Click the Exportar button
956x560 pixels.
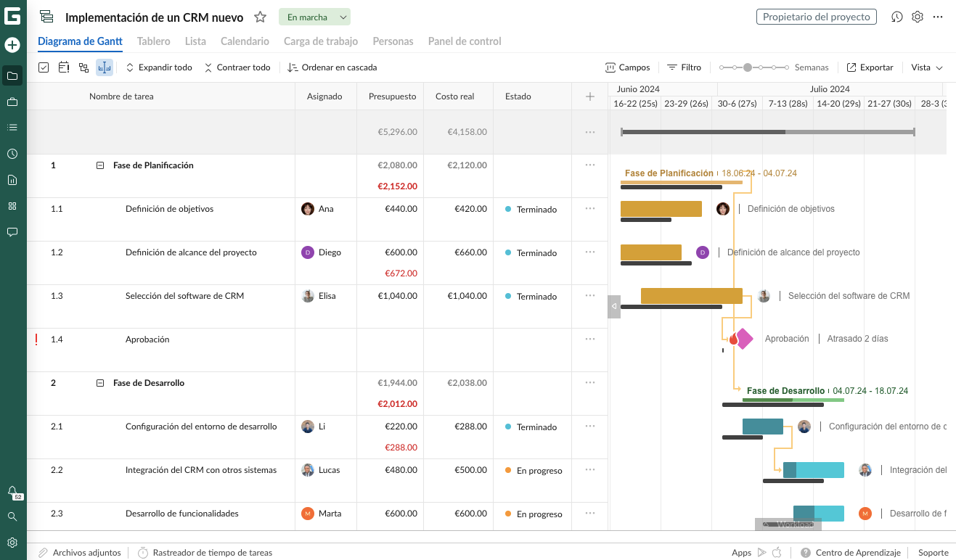(x=870, y=67)
